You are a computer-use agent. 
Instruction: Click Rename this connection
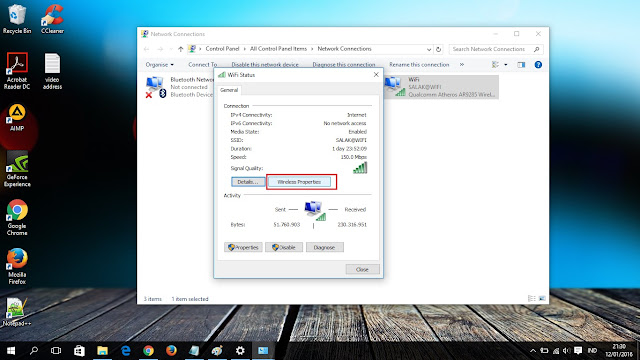[x=419, y=64]
